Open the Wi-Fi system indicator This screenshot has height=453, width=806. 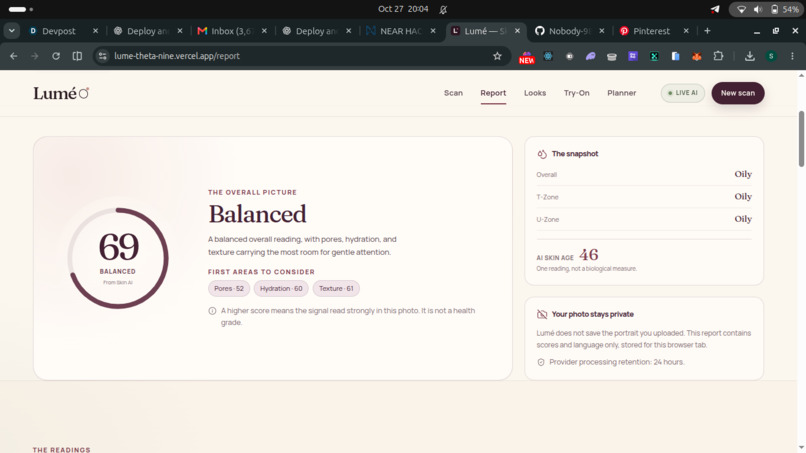tap(741, 9)
